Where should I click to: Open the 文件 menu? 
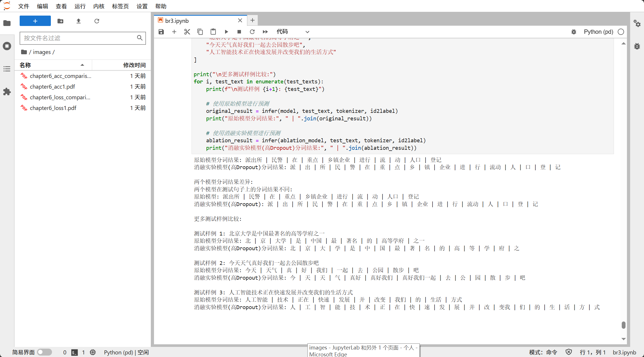(x=24, y=6)
